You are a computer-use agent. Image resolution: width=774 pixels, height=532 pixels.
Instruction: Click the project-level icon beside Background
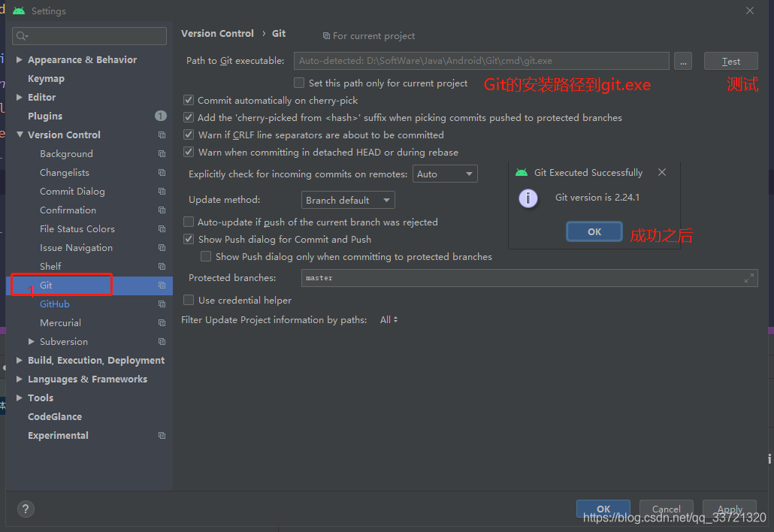(162, 153)
